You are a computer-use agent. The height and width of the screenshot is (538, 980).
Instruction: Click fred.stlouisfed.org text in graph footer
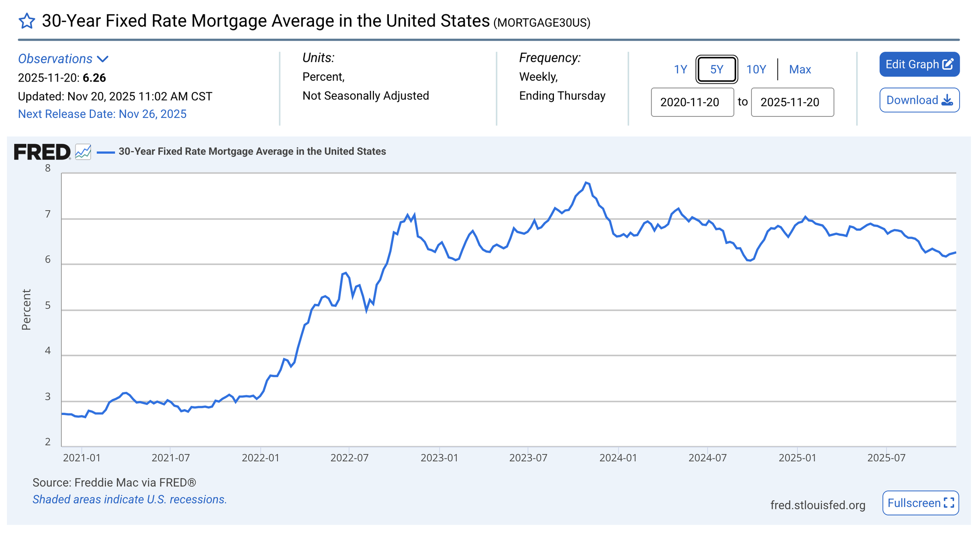818,505
